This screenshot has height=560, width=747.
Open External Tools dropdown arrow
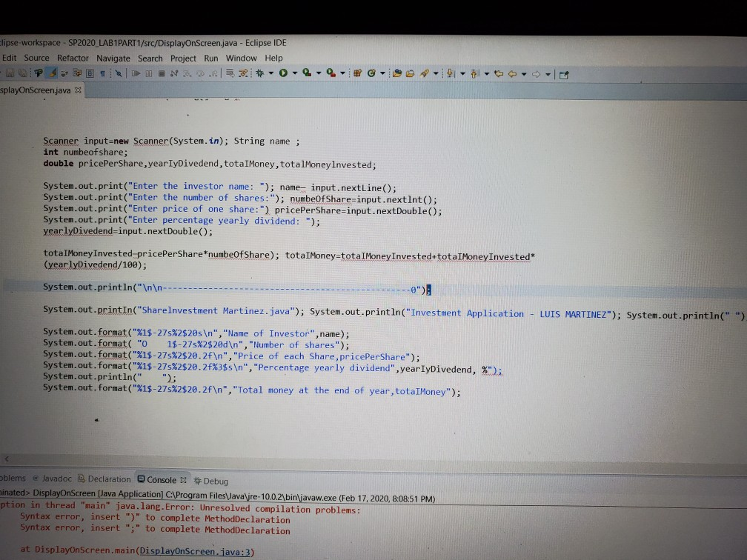pos(342,73)
